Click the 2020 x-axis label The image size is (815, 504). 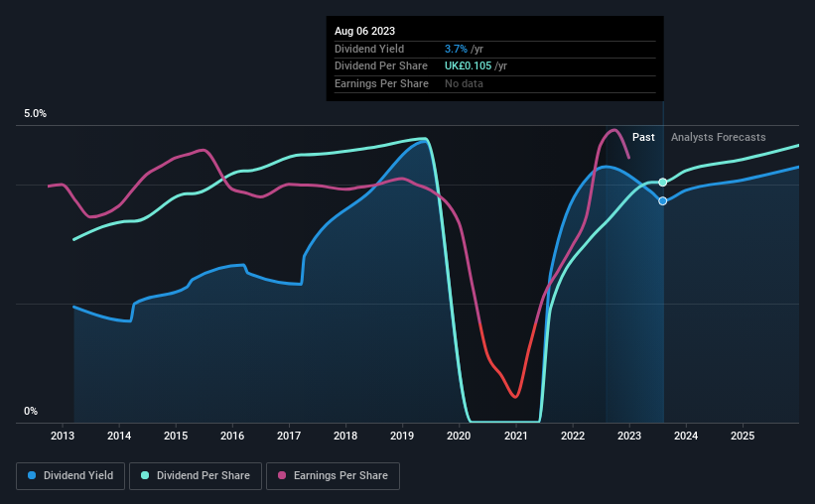point(459,436)
